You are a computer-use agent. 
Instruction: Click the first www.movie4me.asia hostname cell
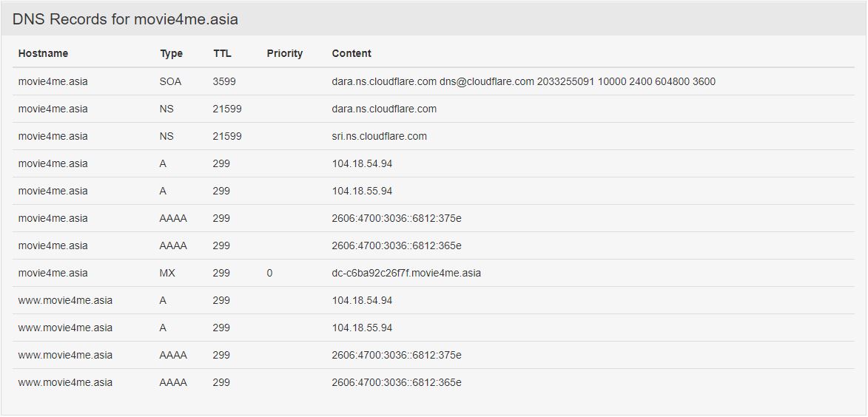pos(65,300)
